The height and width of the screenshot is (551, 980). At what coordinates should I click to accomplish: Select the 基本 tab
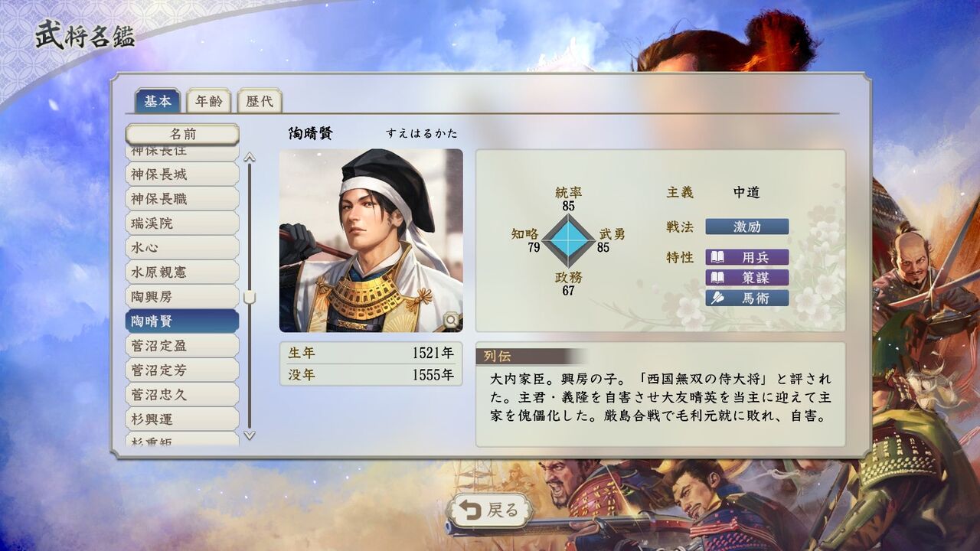[158, 101]
